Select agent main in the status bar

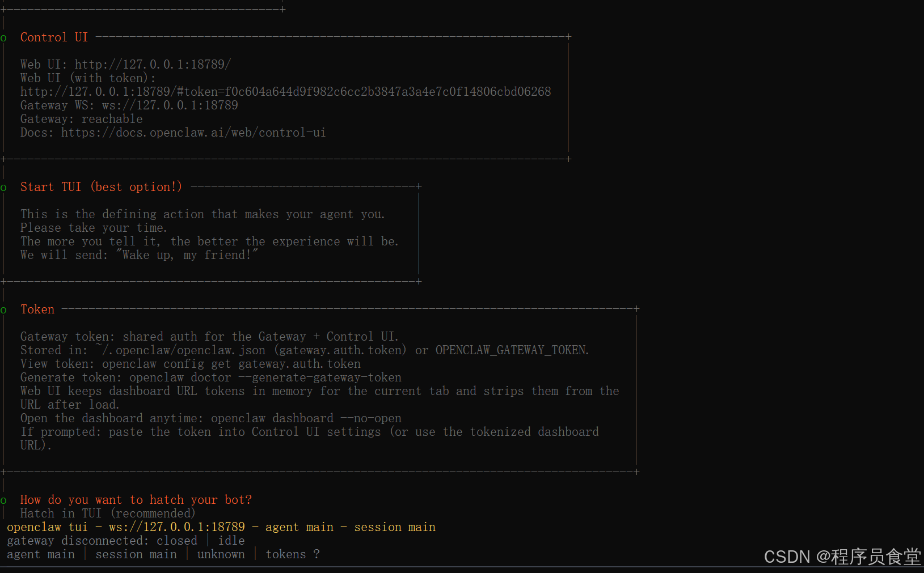[40, 554]
